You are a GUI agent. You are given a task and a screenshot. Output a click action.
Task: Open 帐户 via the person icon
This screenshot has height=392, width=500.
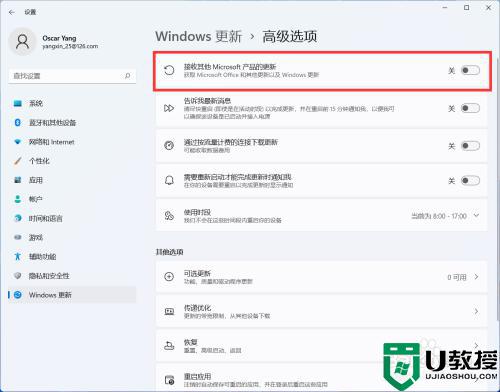pyautogui.click(x=18, y=199)
